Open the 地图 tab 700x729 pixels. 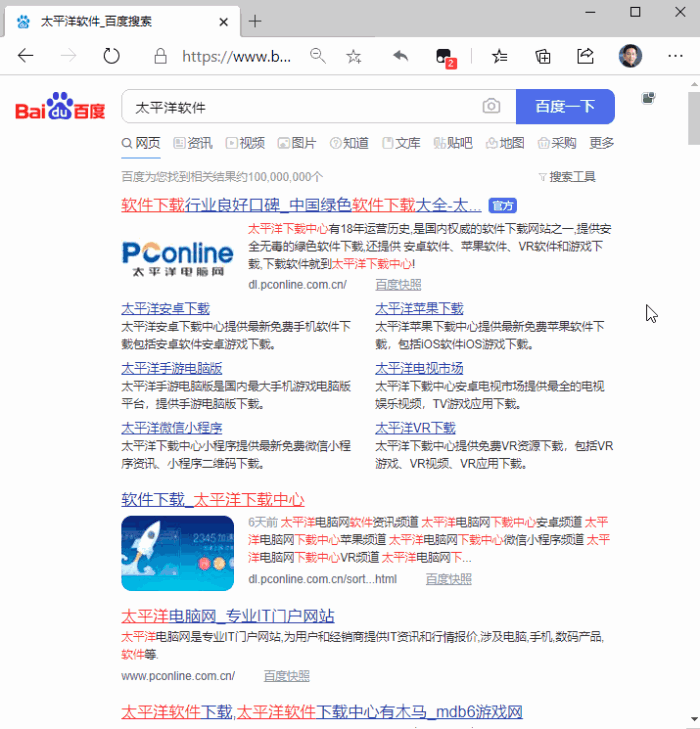(505, 143)
